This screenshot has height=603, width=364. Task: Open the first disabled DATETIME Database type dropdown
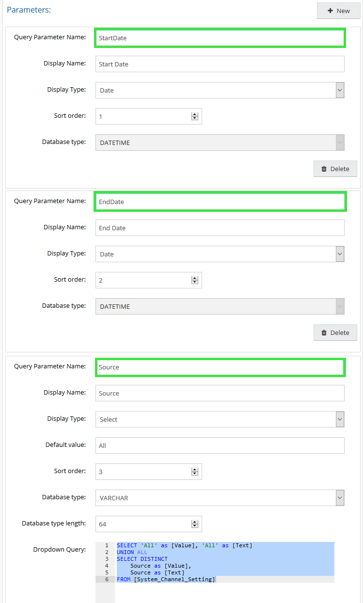(x=220, y=143)
